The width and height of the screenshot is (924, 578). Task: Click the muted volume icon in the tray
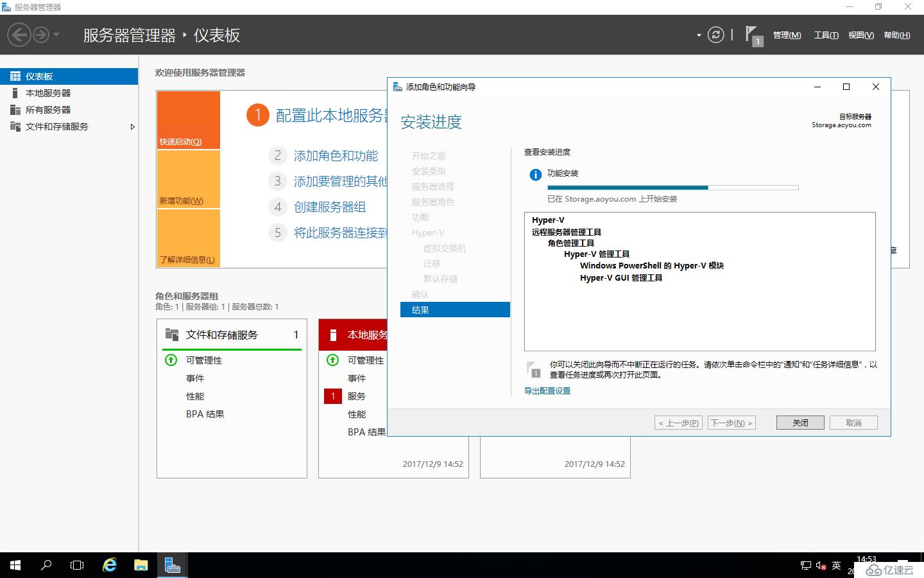(821, 565)
